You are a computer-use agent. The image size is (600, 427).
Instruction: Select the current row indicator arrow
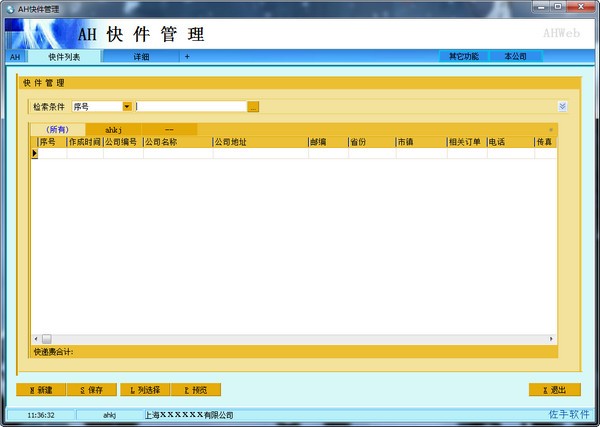click(34, 153)
